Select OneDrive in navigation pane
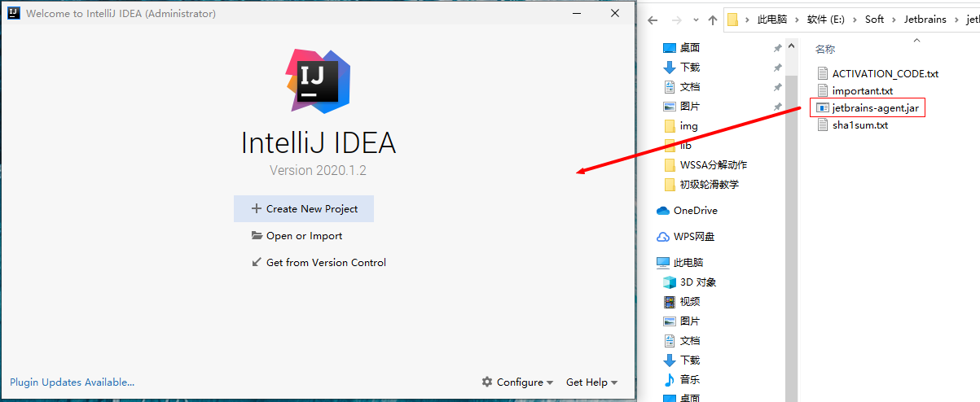The height and width of the screenshot is (402, 980). (x=695, y=211)
